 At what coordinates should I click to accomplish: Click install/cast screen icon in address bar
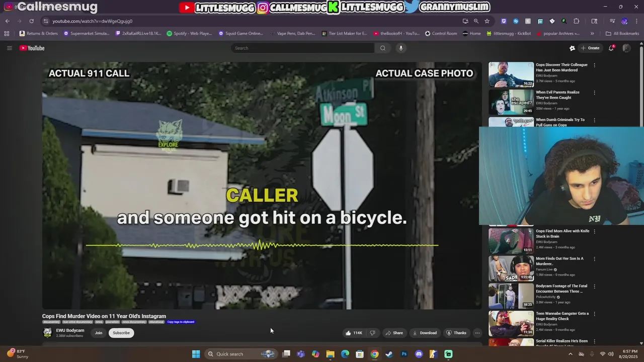465,21
